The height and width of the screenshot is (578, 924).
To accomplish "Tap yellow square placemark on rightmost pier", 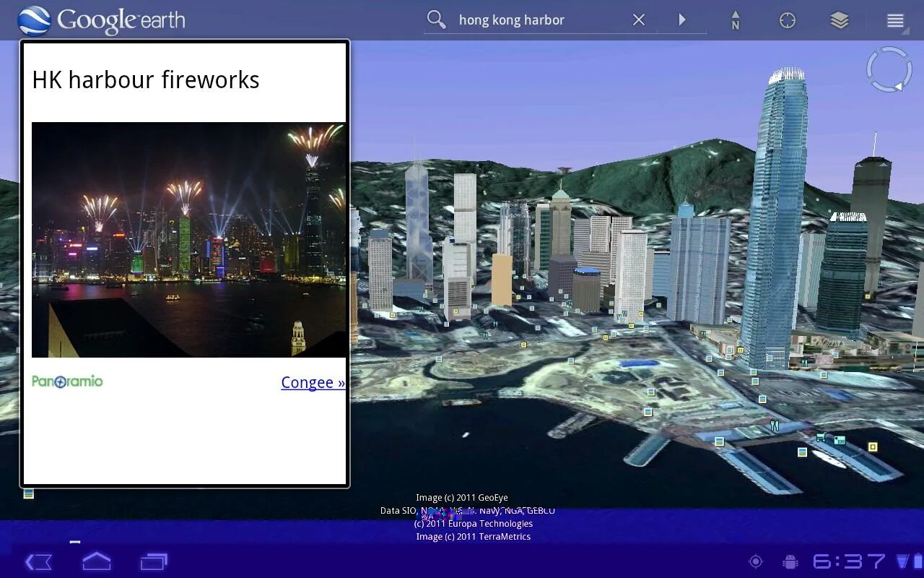I will tap(872, 447).
